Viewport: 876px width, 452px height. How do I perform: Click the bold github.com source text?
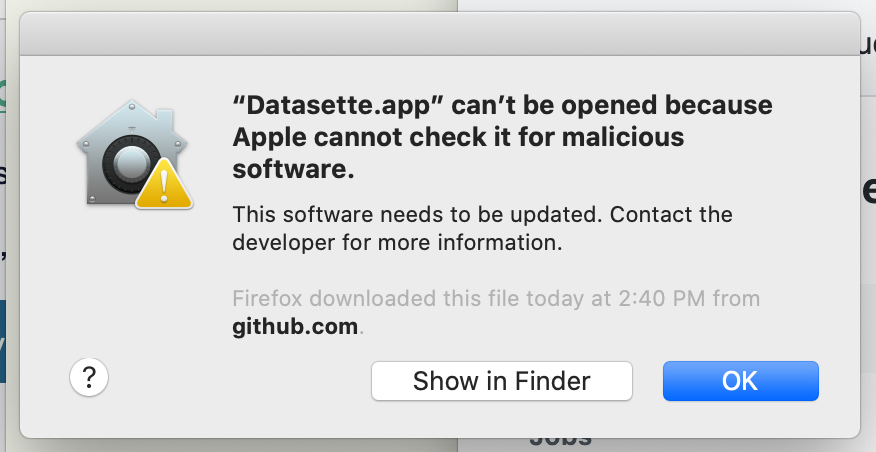295,326
